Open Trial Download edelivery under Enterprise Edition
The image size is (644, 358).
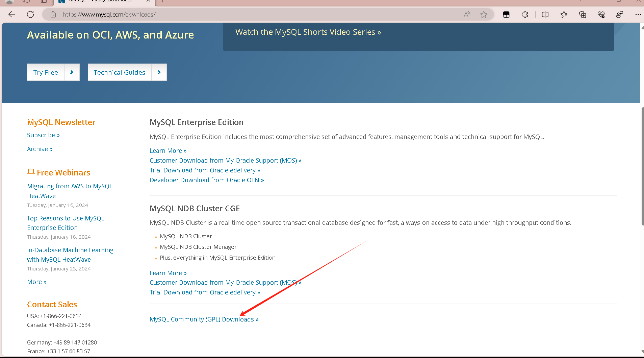point(205,170)
